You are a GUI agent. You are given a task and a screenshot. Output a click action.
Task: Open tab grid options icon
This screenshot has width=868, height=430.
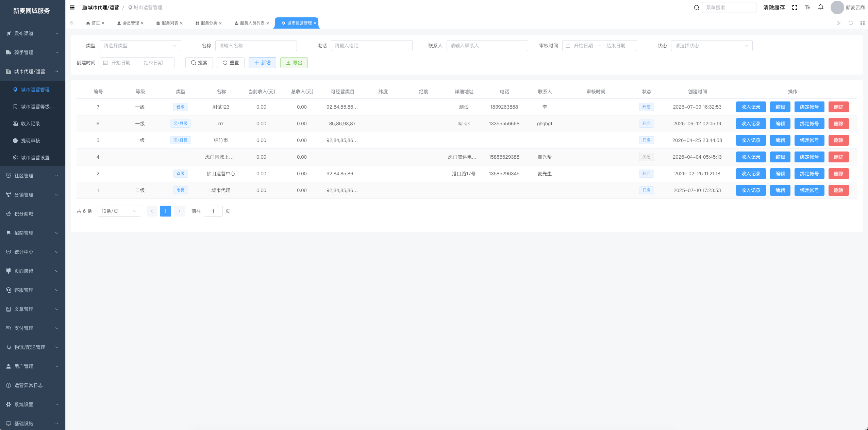pos(862,23)
